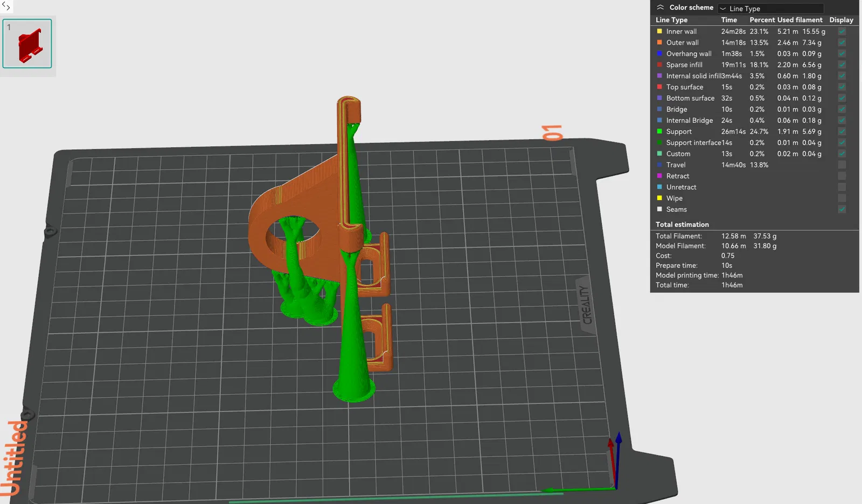Image resolution: width=862 pixels, height=504 pixels.
Task: Click the Model Filament length "10.66 m"
Action: 734,246
